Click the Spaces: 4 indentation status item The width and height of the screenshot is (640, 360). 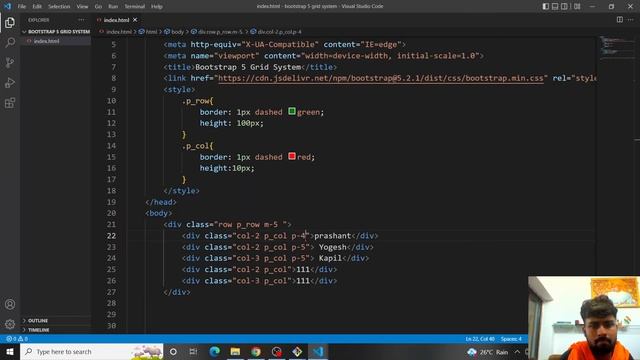pos(511,339)
